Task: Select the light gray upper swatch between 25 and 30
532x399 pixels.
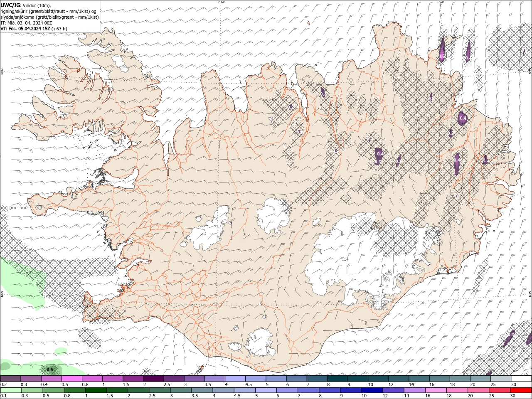Action: pyautogui.click(x=501, y=379)
